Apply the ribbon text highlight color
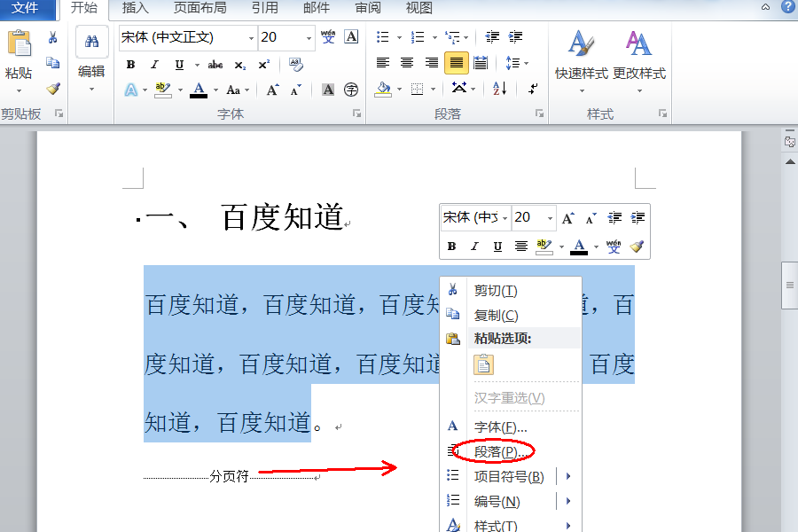The width and height of the screenshot is (798, 532). pyautogui.click(x=163, y=90)
